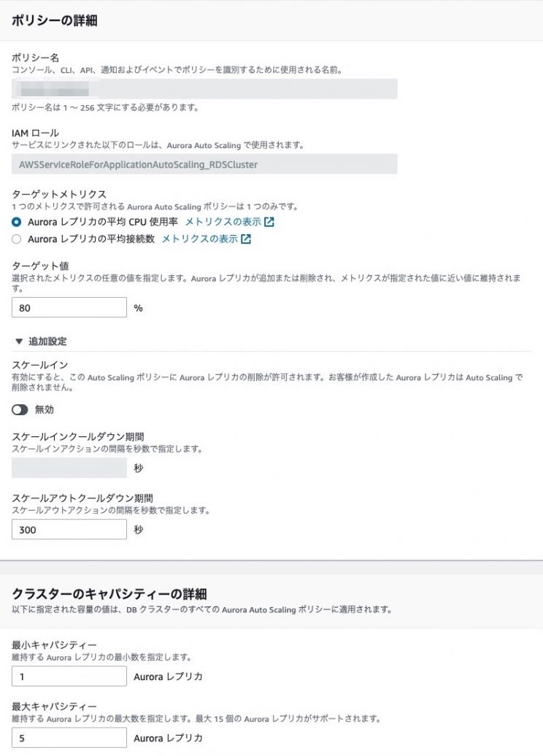Select Aurora replica average connections radio

click(x=17, y=239)
